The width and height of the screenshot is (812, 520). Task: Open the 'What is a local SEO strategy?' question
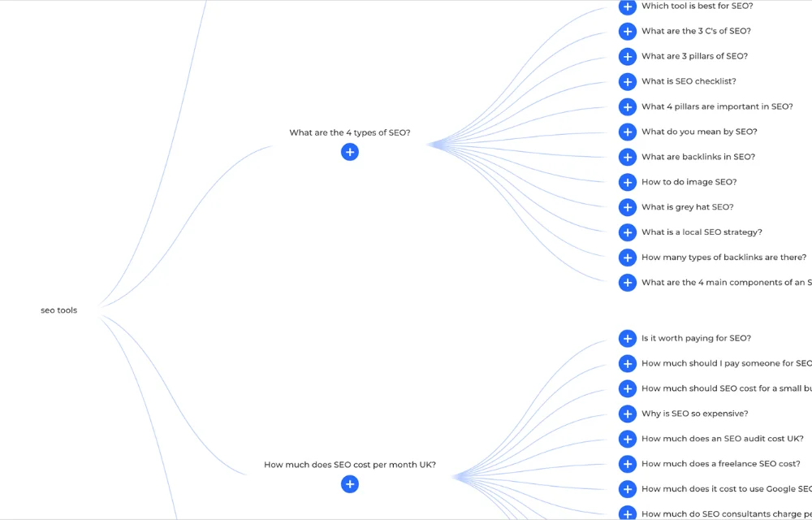pyautogui.click(x=702, y=232)
